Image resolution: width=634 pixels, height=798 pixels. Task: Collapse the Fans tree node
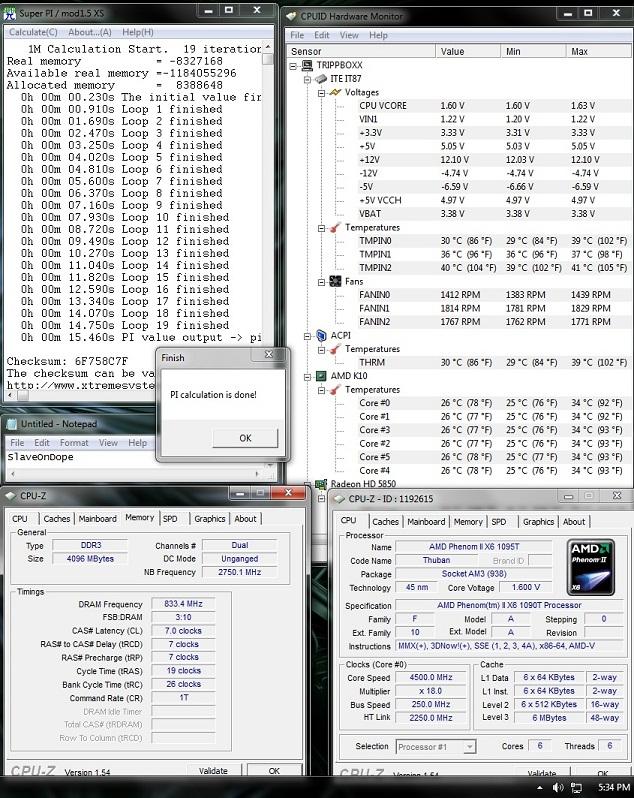[x=322, y=282]
